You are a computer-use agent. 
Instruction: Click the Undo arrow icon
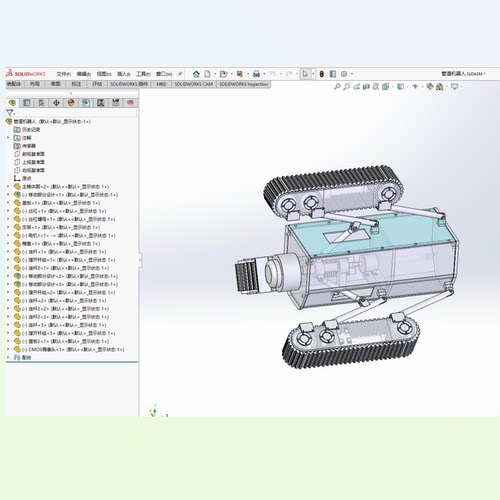point(273,74)
